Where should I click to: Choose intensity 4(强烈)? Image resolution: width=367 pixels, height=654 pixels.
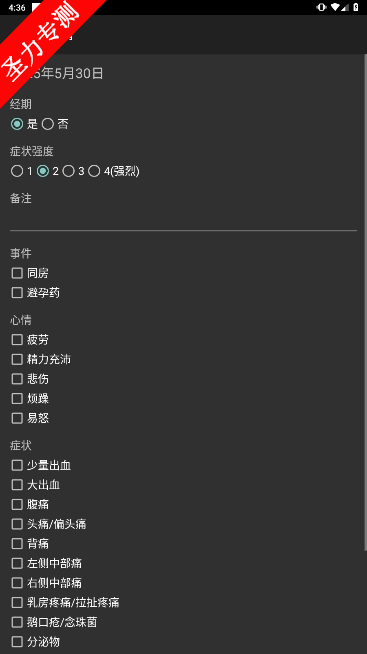click(114, 171)
